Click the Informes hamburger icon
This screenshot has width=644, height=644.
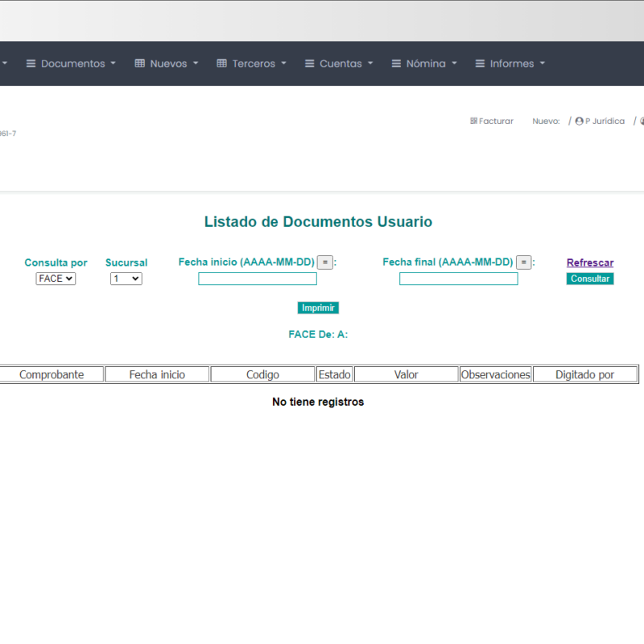point(480,64)
